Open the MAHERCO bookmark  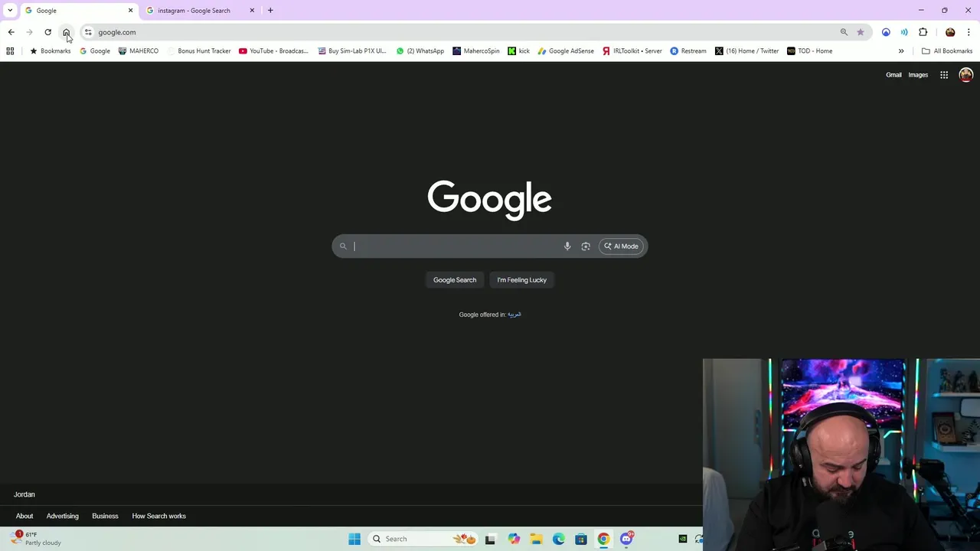(x=139, y=51)
